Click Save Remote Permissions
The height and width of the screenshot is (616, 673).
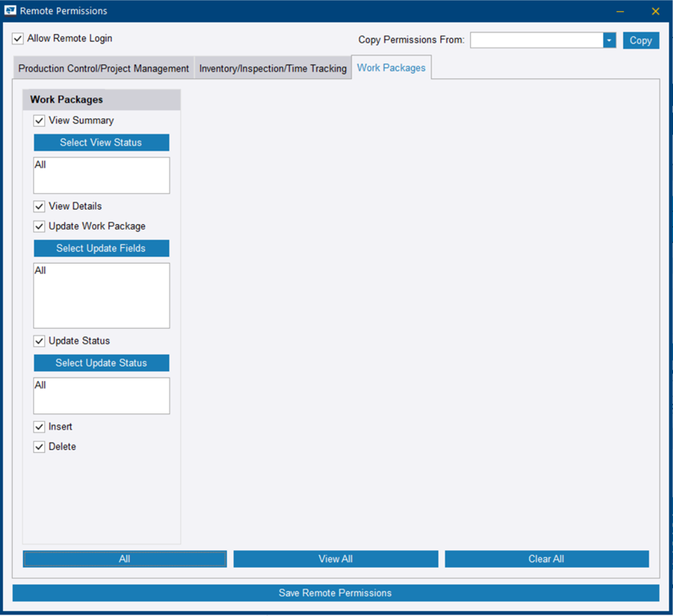pos(336,592)
